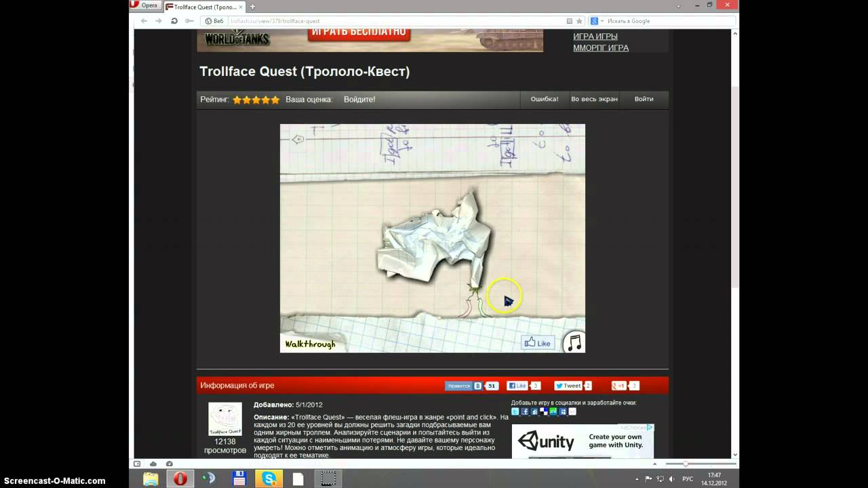Click the Twitter Tweet button
Viewport: 868px width, 488px height.
pos(568,386)
